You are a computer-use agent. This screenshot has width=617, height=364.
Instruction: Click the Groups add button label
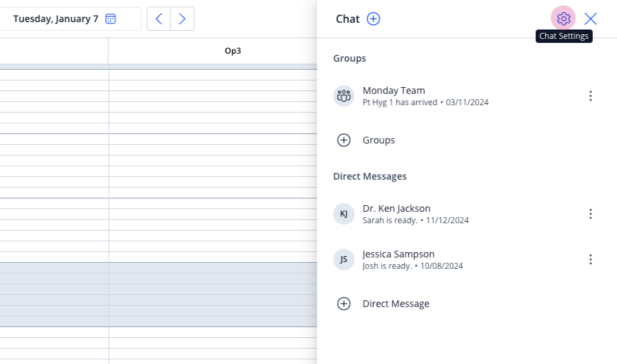coord(378,140)
